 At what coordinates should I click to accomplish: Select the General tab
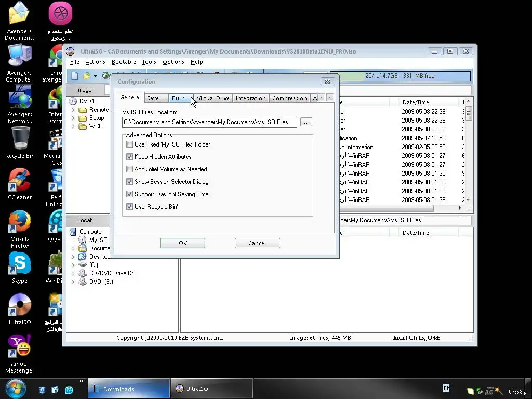(x=130, y=97)
